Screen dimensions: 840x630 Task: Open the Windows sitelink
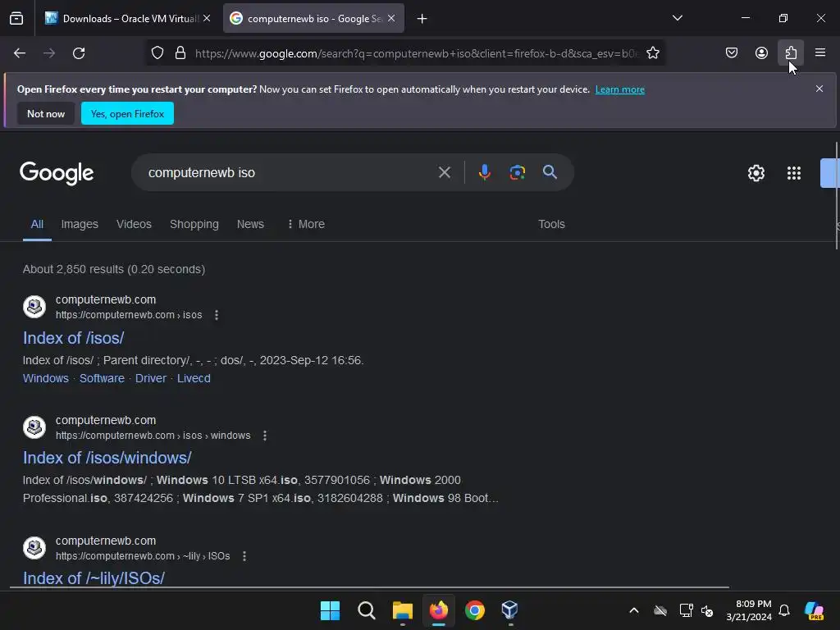pyautogui.click(x=46, y=378)
